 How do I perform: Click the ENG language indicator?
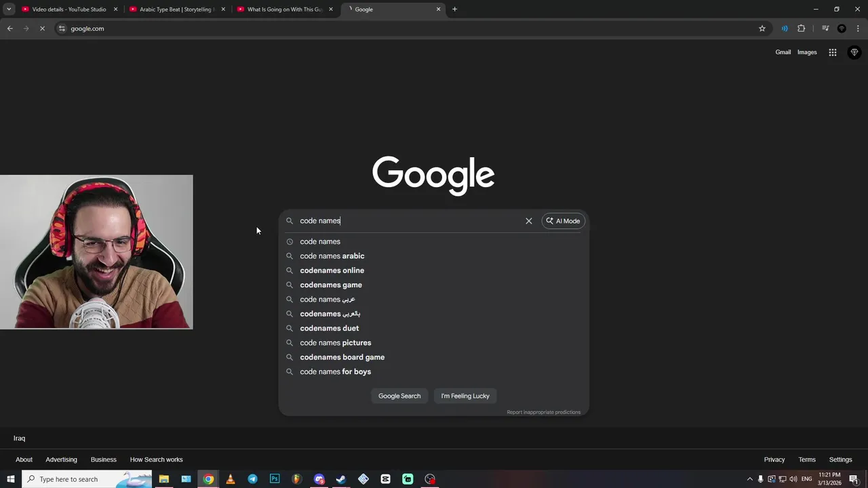(x=807, y=479)
